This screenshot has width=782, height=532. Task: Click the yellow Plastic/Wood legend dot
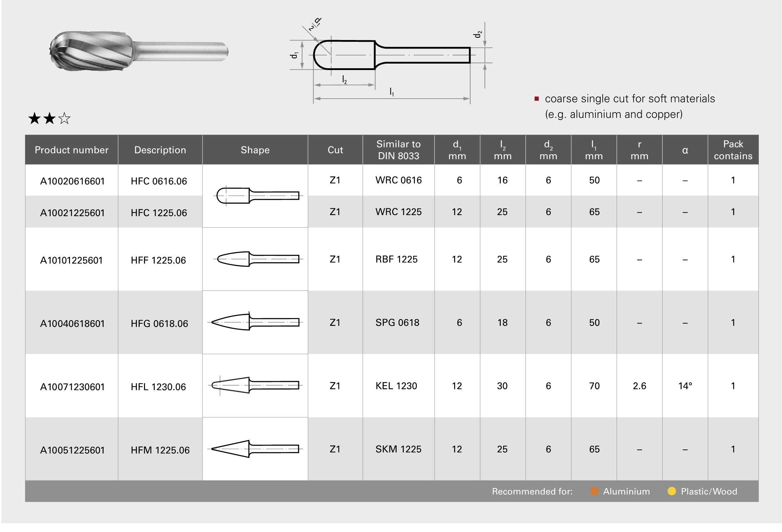pos(672,491)
